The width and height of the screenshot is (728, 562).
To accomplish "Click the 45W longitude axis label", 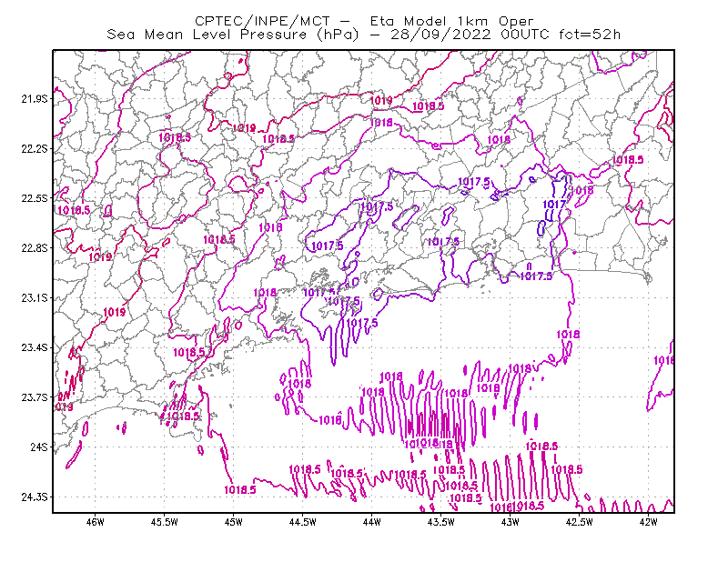I will 234,522.
